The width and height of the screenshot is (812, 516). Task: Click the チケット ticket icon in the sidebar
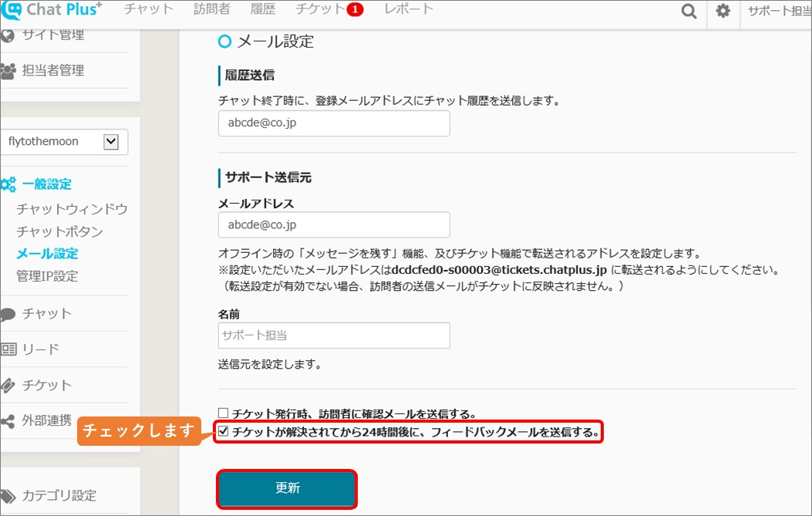[8, 386]
